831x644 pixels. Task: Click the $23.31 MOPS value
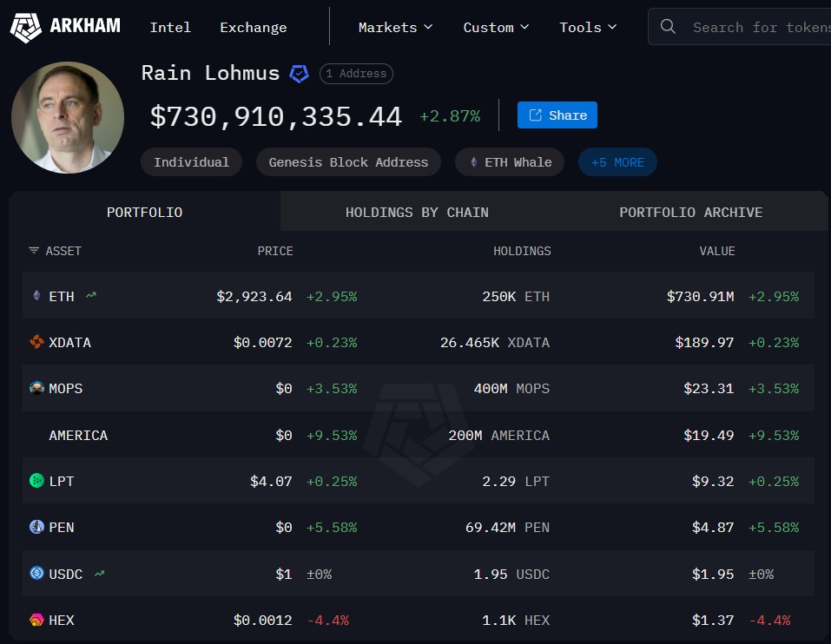pos(709,388)
